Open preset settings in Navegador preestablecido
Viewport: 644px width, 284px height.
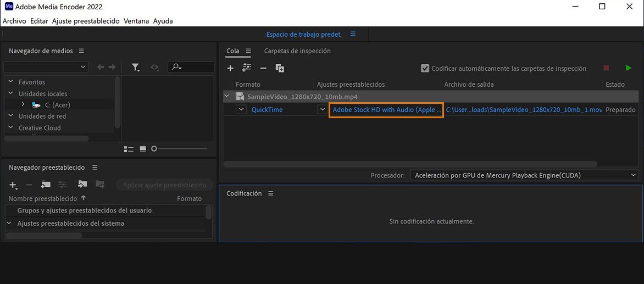coord(63,185)
